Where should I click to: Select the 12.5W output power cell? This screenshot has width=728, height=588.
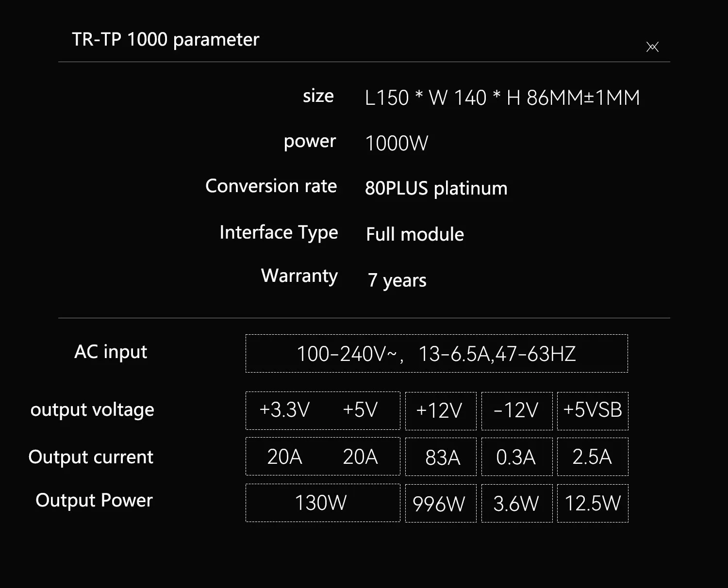pyautogui.click(x=593, y=504)
